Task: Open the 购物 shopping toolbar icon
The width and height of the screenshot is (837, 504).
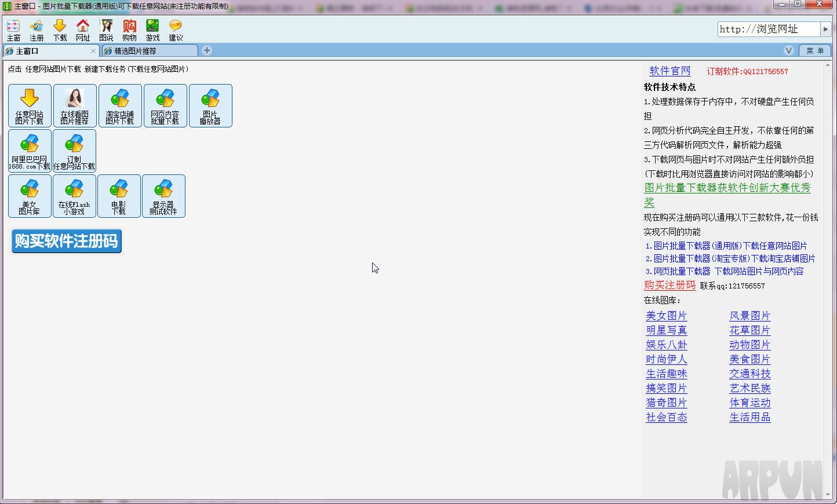Action: pos(129,30)
